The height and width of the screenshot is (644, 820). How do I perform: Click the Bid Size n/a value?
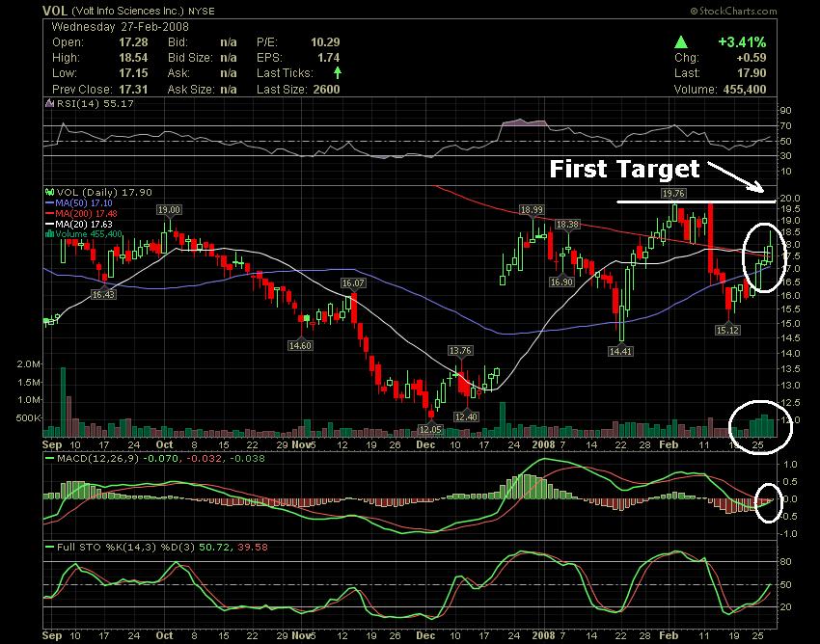coord(229,58)
